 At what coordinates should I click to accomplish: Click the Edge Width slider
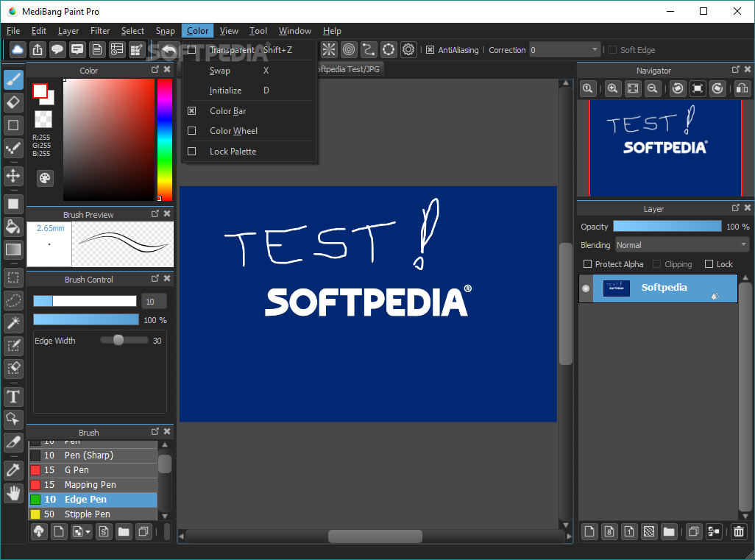(x=124, y=341)
